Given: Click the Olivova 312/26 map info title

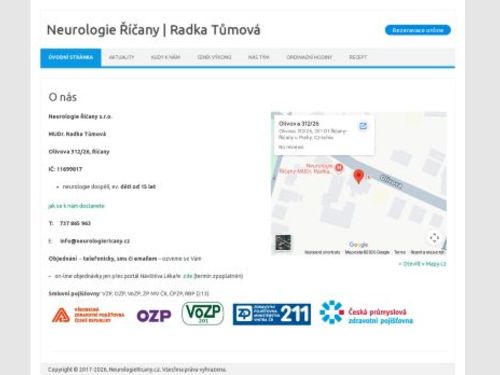Looking at the screenshot, I should point(299,124).
